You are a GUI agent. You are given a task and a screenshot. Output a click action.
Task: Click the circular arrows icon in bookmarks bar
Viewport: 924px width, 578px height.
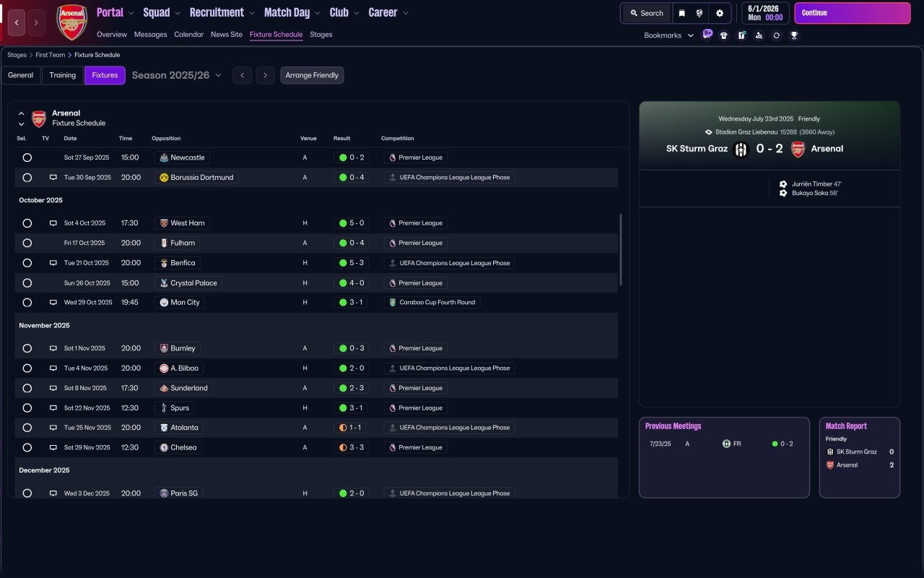coord(777,35)
